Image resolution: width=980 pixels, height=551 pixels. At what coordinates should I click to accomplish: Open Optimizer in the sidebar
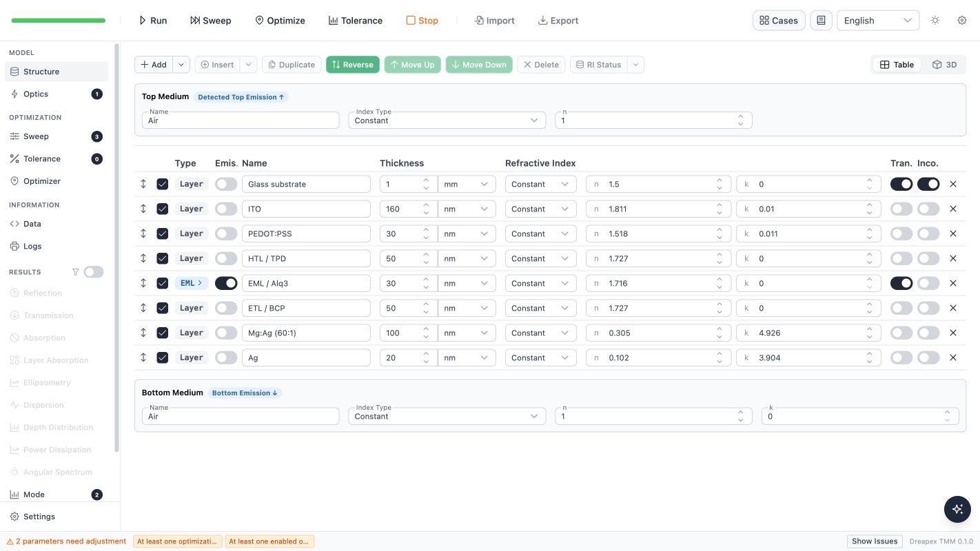(x=57, y=181)
